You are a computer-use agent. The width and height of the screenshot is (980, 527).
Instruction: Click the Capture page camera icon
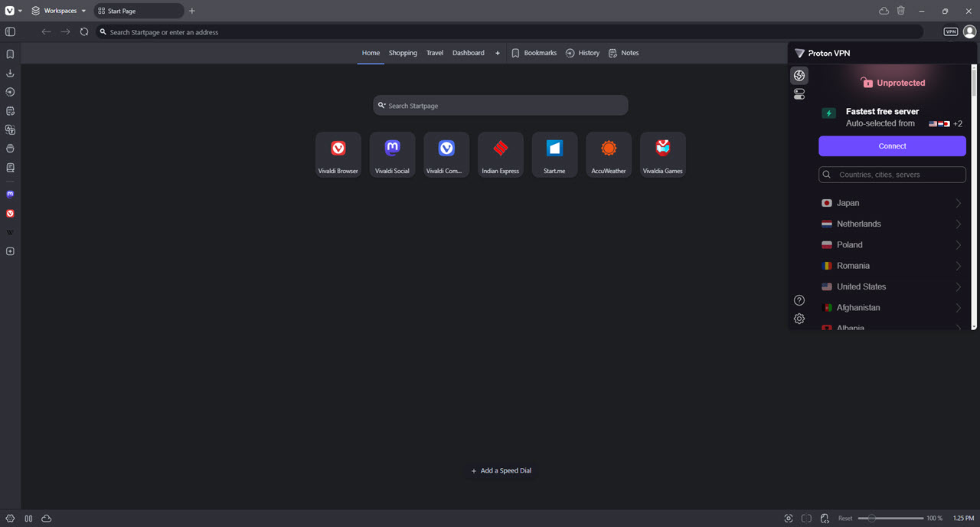pos(789,519)
